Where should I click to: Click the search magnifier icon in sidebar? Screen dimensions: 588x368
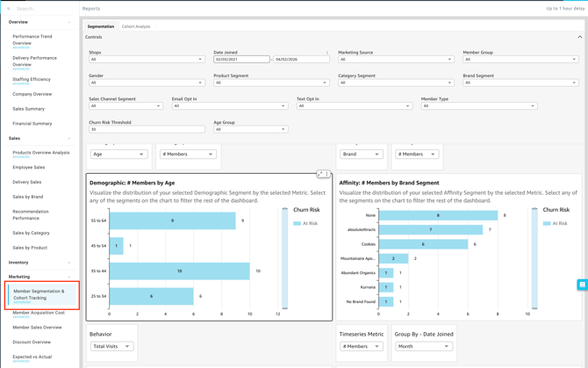point(9,9)
